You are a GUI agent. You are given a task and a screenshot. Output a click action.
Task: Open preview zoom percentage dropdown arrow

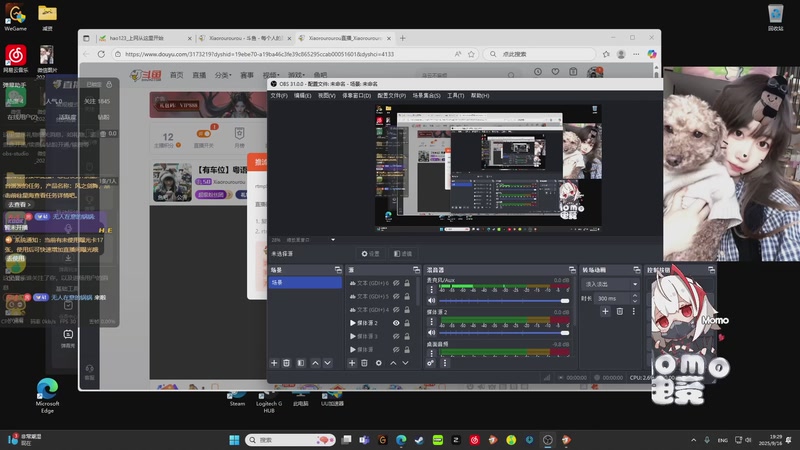click(x=333, y=240)
